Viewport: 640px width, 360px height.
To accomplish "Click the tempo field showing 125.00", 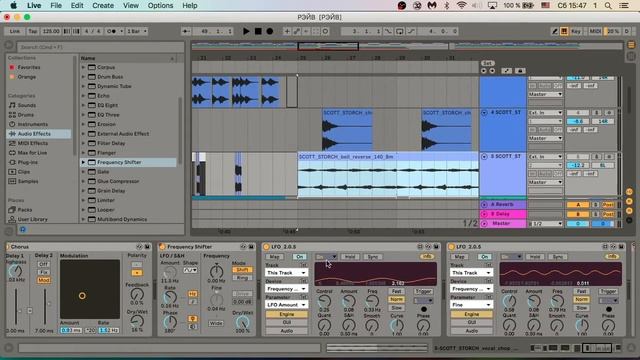I will tap(51, 31).
